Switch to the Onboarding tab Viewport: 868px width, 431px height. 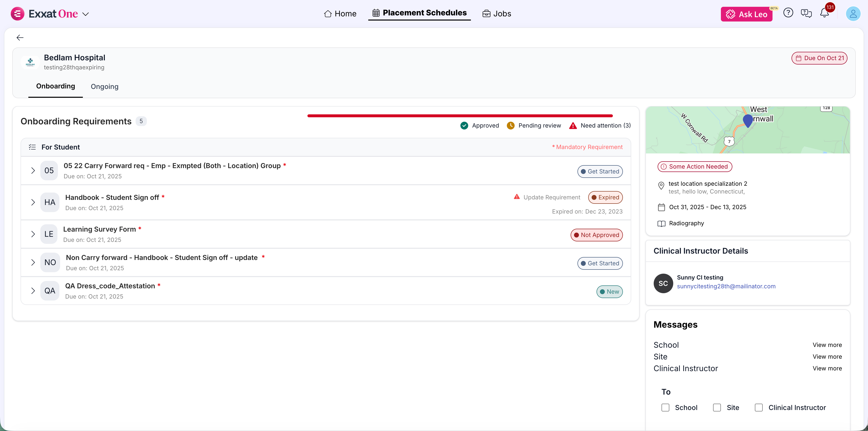56,86
